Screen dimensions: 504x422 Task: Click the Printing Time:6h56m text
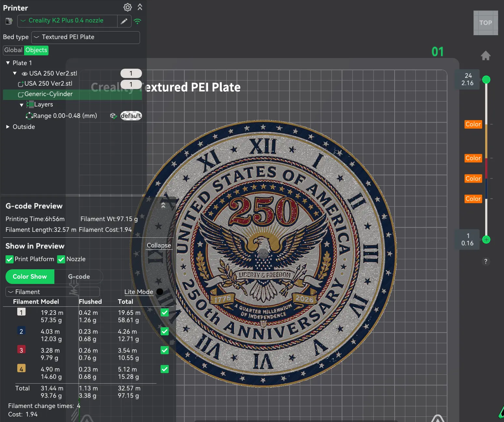pos(35,219)
